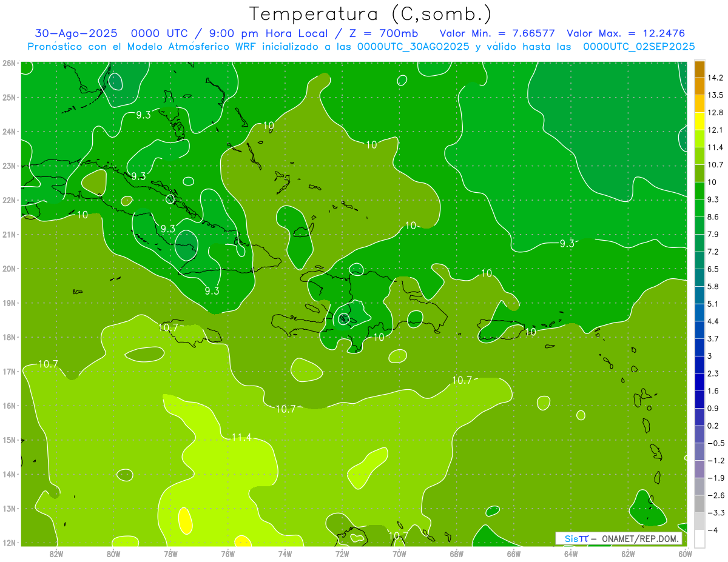This screenshot has width=728, height=562.
Task: Click the -1.2 value on the color scale
Action: click(715, 461)
